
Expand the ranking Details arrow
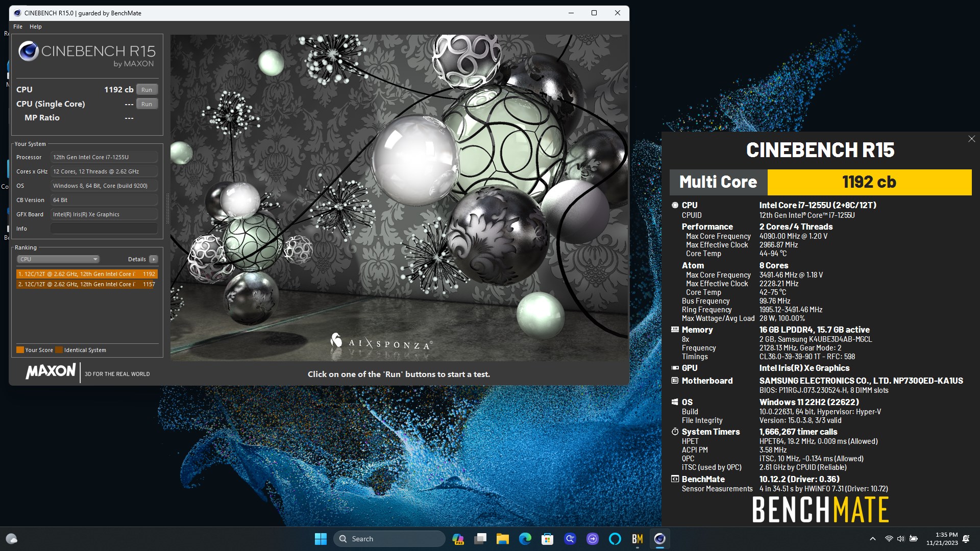click(153, 259)
